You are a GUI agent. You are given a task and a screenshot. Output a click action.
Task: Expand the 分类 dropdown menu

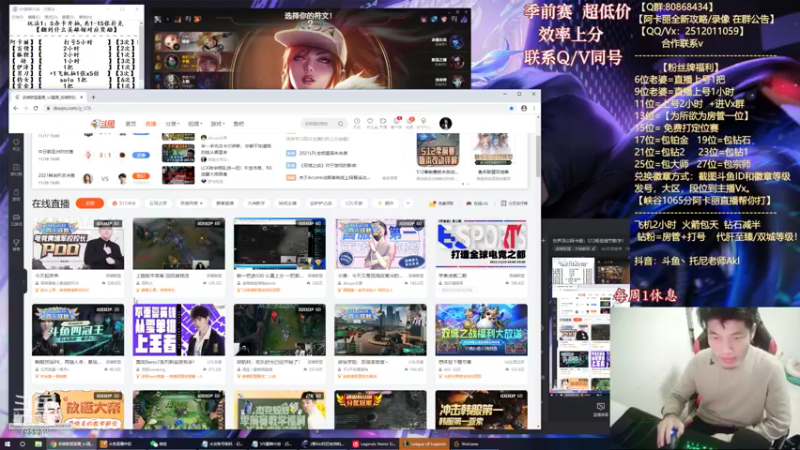172,123
